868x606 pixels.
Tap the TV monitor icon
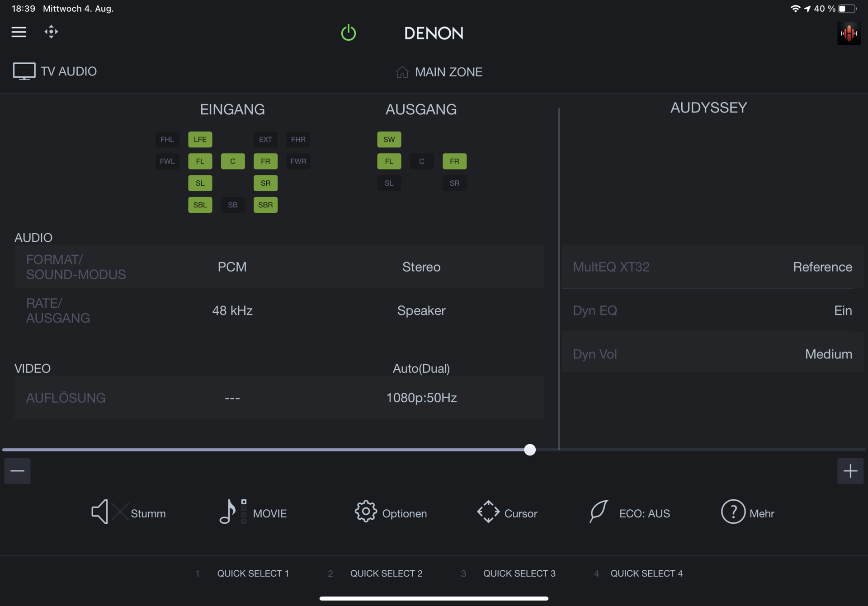[24, 71]
